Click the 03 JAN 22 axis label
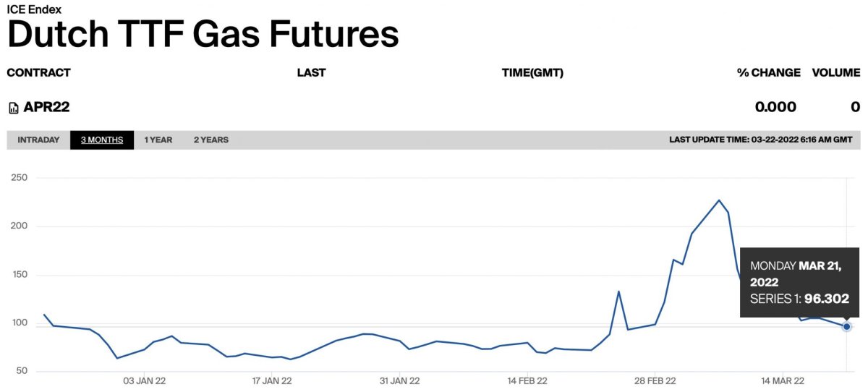 144,380
